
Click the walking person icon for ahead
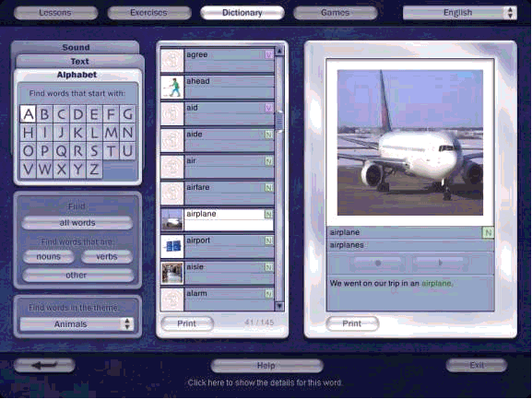coord(172,88)
